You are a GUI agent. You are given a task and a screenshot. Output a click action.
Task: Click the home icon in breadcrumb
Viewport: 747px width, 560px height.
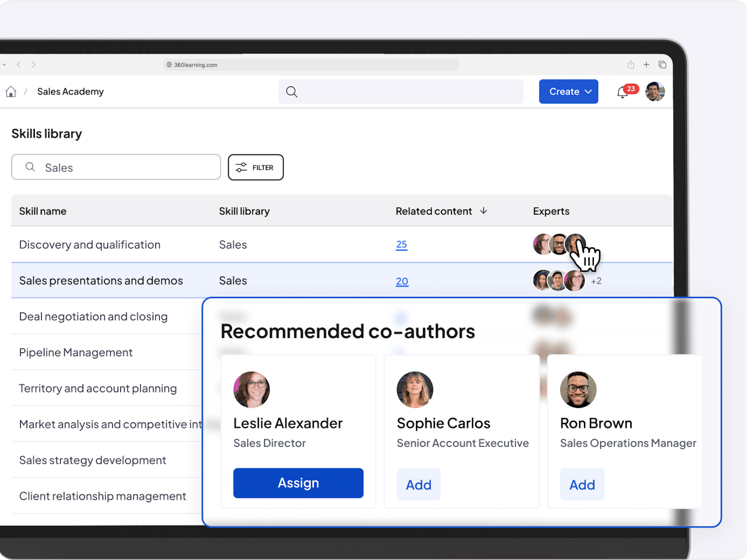click(x=11, y=91)
